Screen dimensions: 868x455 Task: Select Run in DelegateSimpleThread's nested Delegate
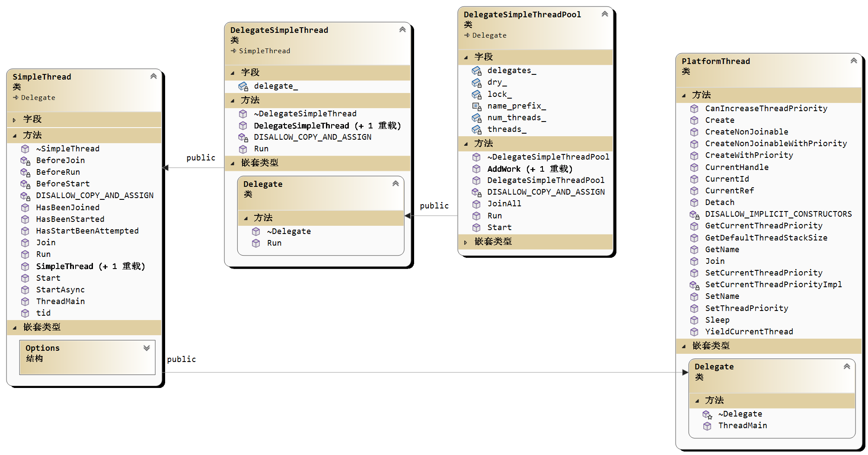click(274, 243)
